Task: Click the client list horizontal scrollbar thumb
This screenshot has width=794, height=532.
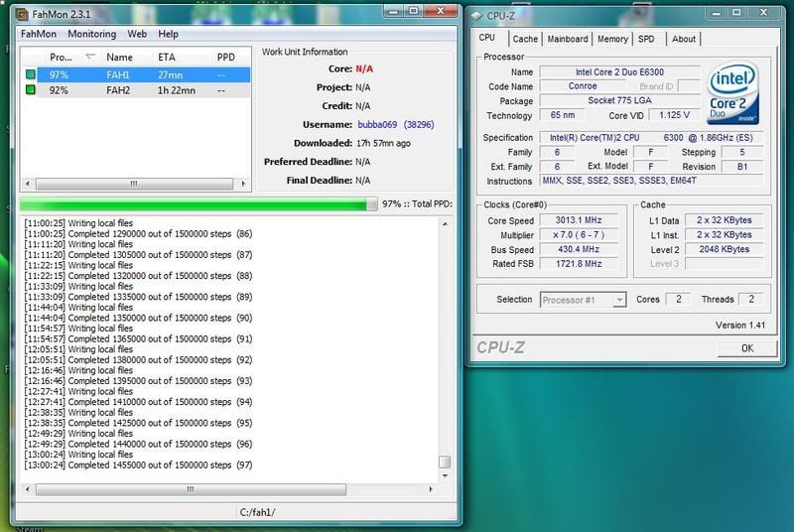Action: (134, 184)
